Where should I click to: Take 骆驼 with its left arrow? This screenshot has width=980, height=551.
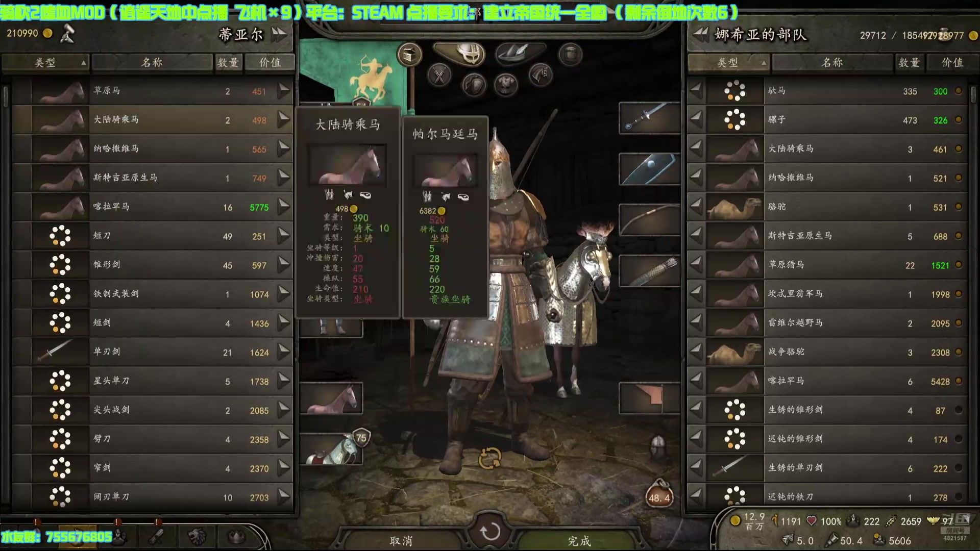696,207
